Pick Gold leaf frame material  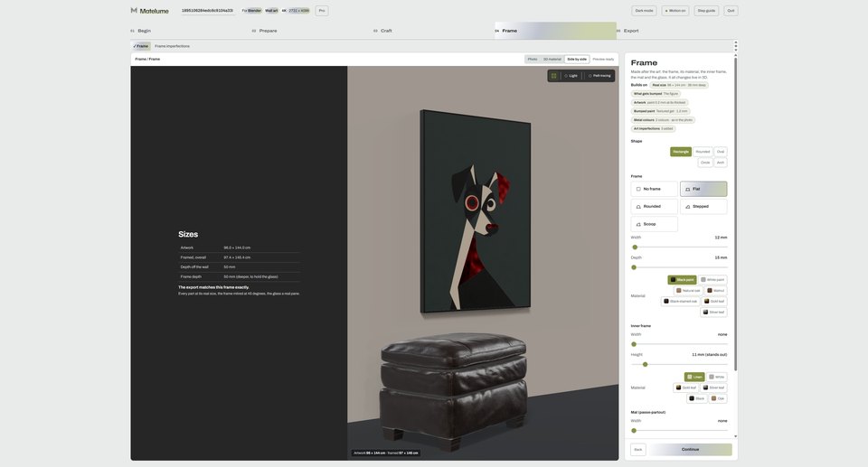pos(714,302)
